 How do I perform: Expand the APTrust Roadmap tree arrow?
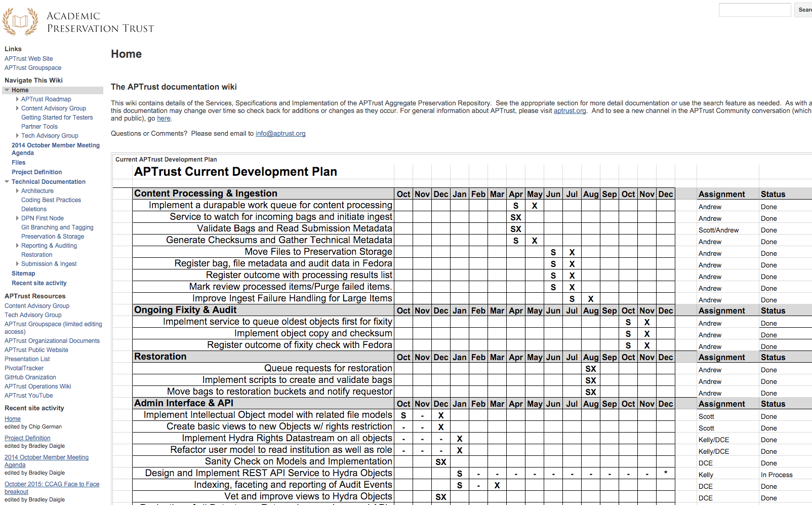pos(17,99)
